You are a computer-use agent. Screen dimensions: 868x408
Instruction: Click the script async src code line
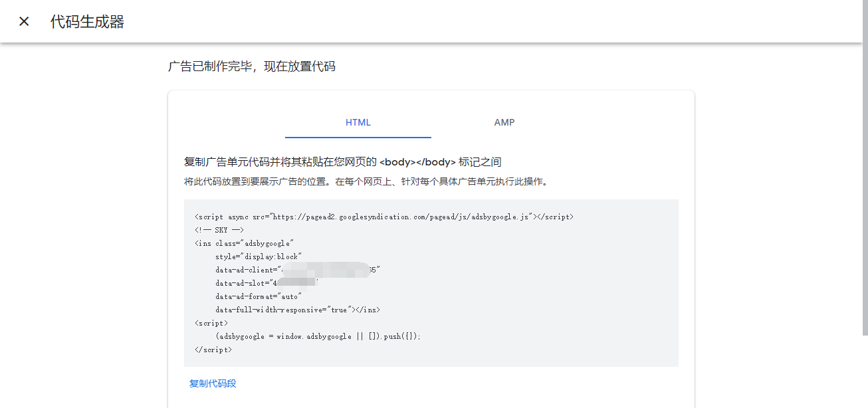pyautogui.click(x=383, y=217)
